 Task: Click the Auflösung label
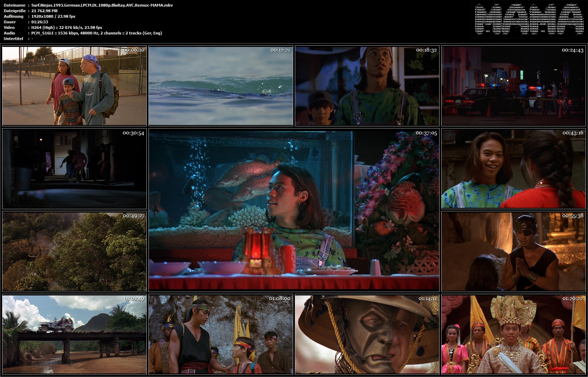(x=14, y=16)
